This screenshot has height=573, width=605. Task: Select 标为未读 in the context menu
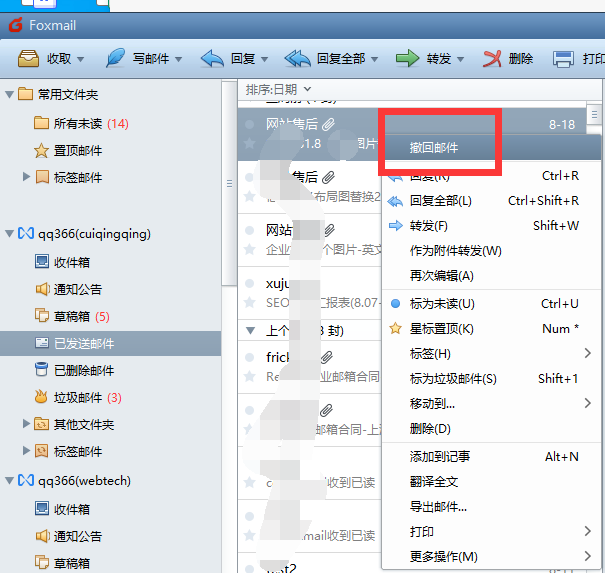point(442,303)
